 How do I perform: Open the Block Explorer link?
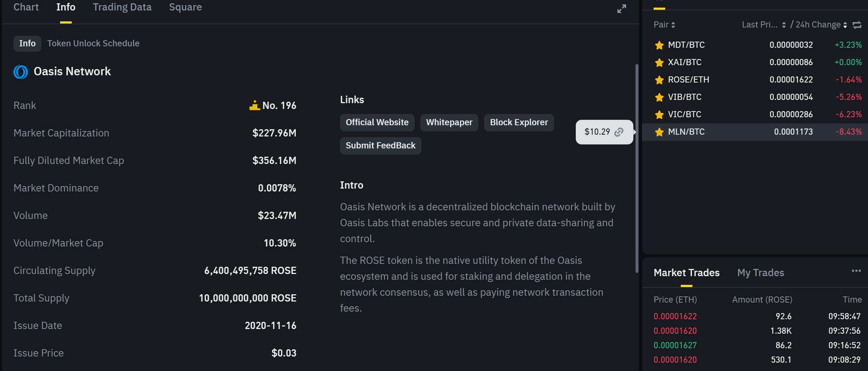(519, 122)
